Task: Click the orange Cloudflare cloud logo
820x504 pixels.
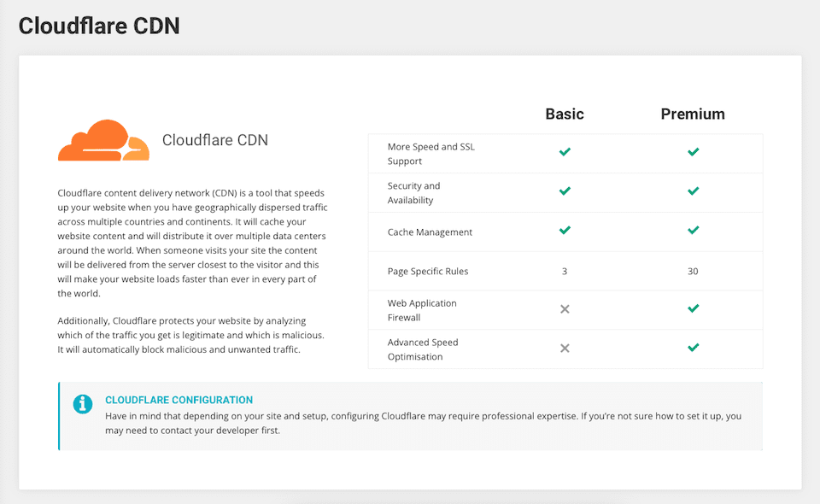Action: (x=102, y=140)
